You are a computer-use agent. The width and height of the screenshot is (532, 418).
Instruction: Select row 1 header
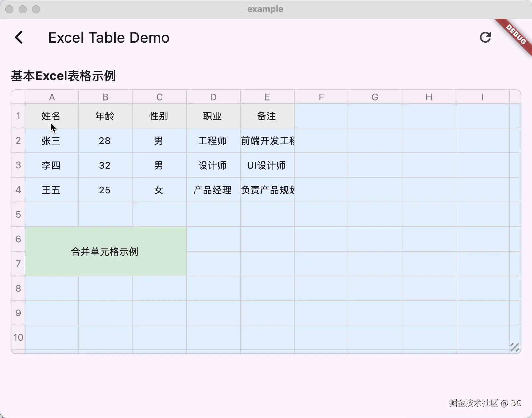pyautogui.click(x=18, y=116)
